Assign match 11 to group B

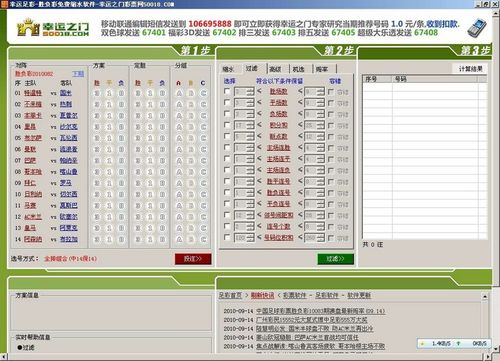click(x=191, y=206)
